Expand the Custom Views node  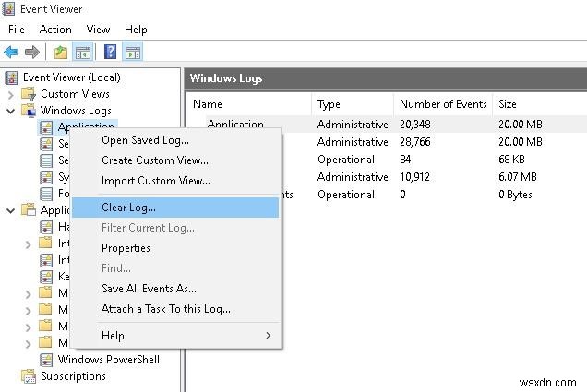pyautogui.click(x=11, y=95)
